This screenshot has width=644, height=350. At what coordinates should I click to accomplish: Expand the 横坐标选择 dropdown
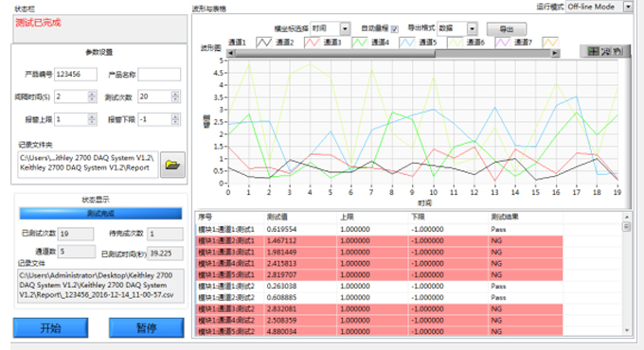pos(345,28)
